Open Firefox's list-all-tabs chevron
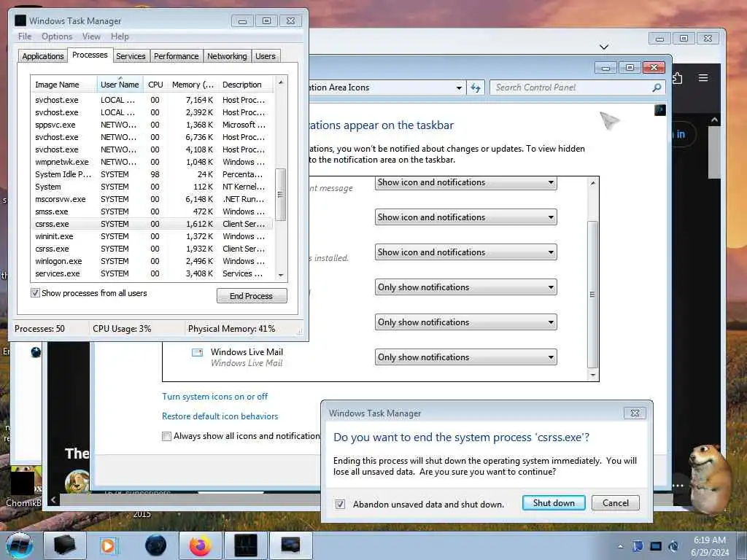 (x=604, y=47)
